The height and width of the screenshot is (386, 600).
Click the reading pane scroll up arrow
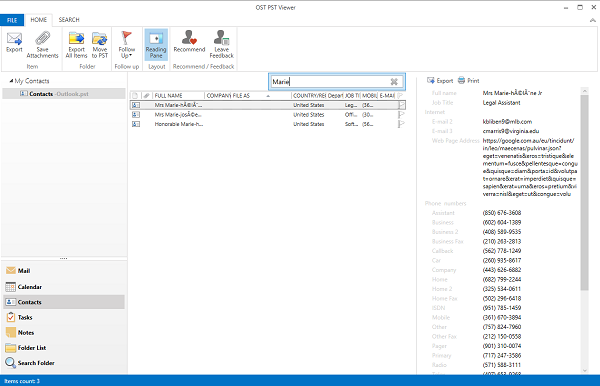(x=584, y=91)
